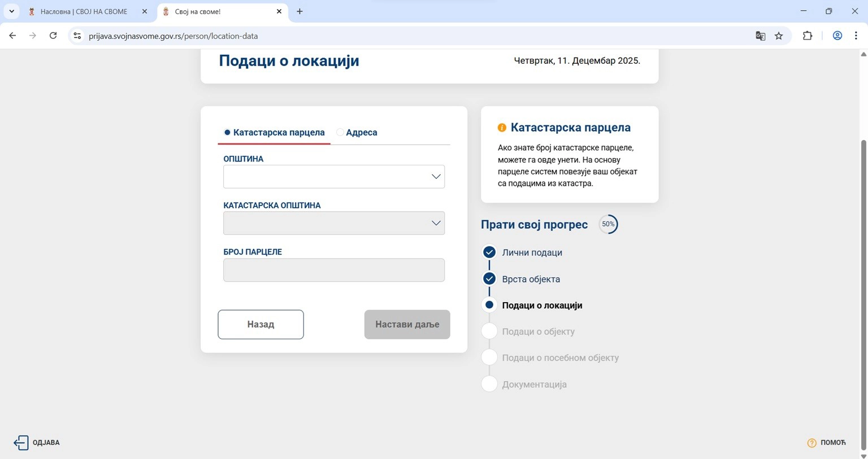This screenshot has height=459, width=868.
Task: Click the 'Прати свој прогрес' heading
Action: click(534, 224)
